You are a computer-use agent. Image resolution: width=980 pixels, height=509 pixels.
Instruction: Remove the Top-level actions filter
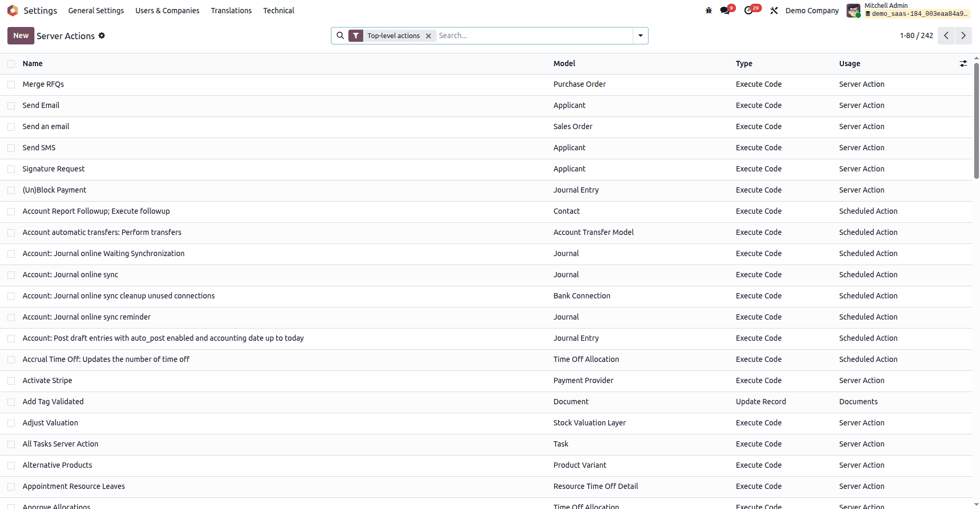coord(428,35)
